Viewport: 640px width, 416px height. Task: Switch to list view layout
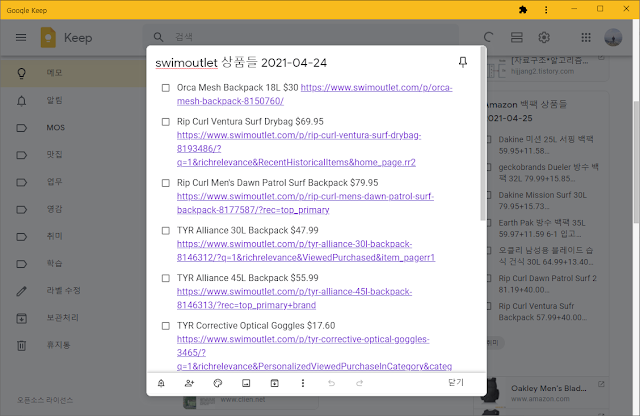pos(516,38)
